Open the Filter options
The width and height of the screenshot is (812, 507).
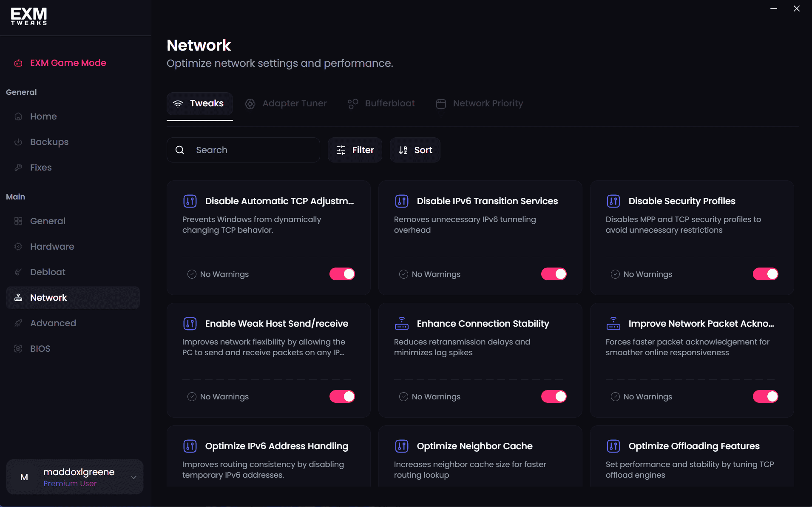355,150
